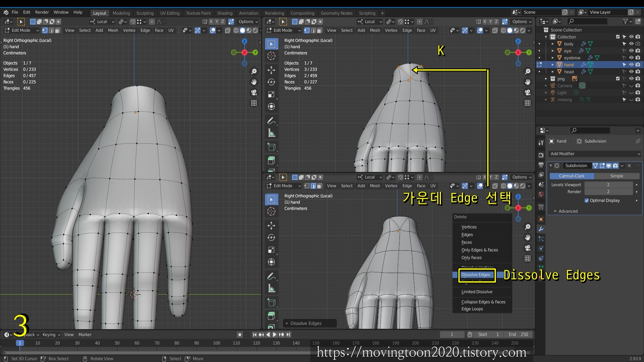Image resolution: width=644 pixels, height=362 pixels.
Task: Select the Move tool in top-right viewport
Action: point(271,70)
